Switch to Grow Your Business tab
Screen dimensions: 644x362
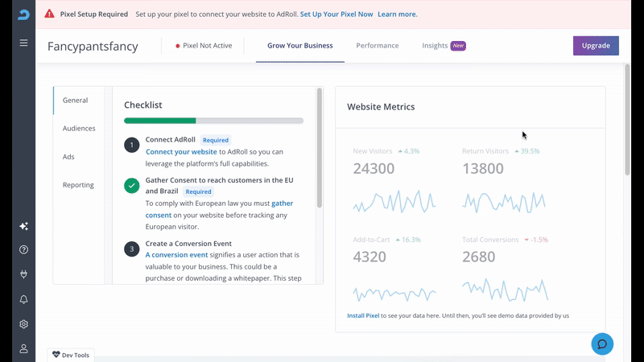[299, 46]
